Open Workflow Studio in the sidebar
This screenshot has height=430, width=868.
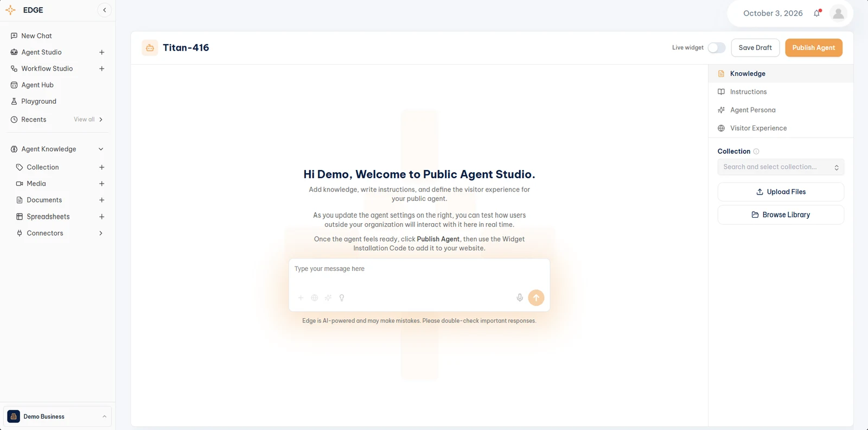click(x=47, y=68)
